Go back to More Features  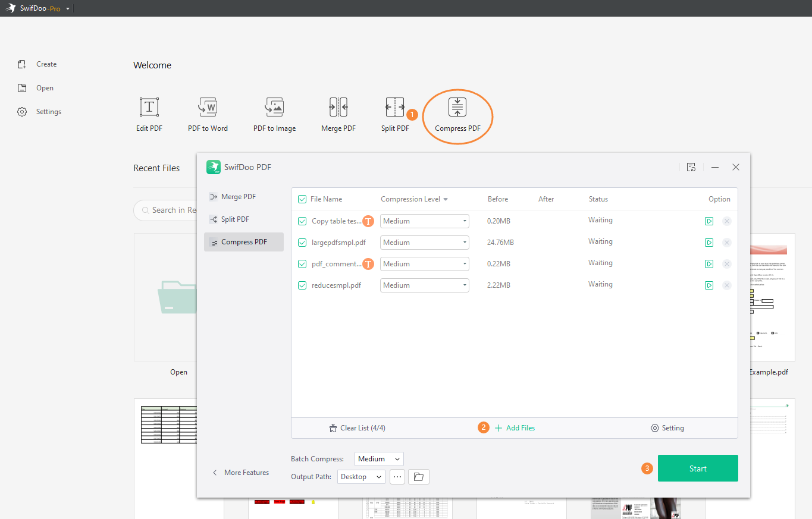point(240,473)
